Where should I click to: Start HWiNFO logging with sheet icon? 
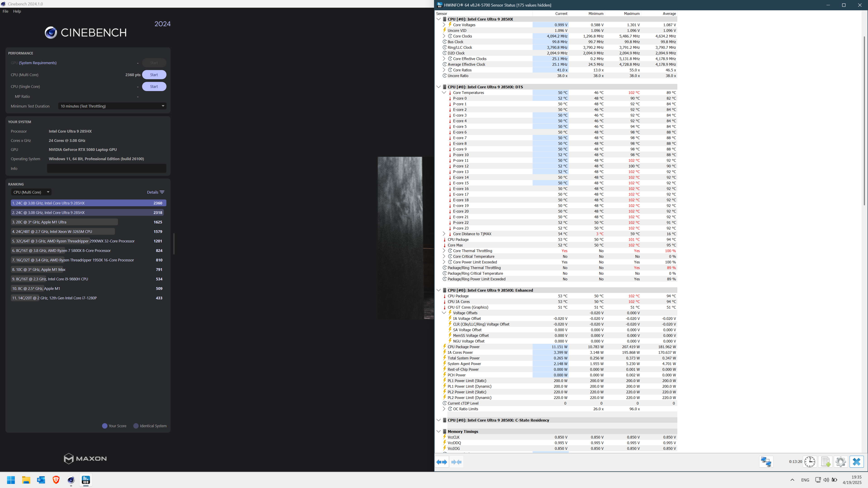[x=825, y=462]
